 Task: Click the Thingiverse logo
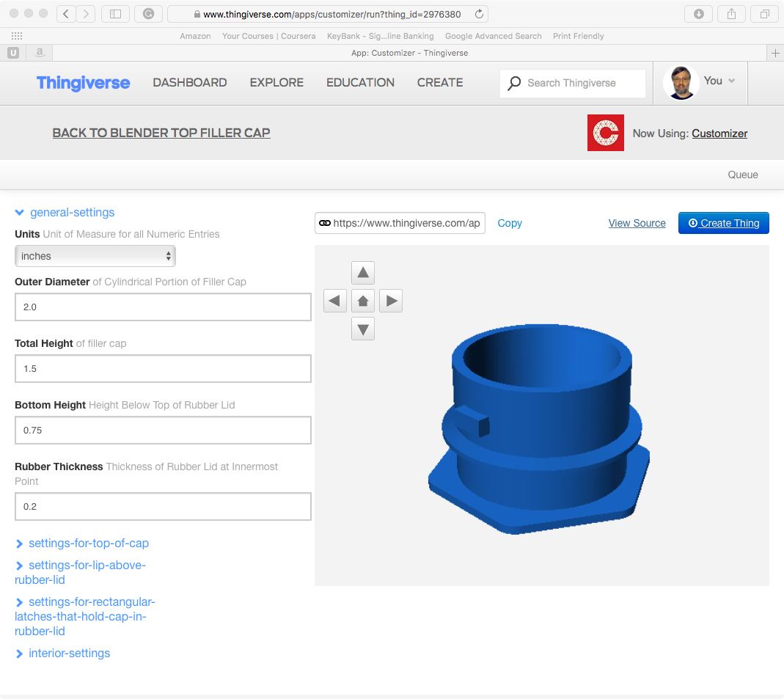(x=83, y=82)
